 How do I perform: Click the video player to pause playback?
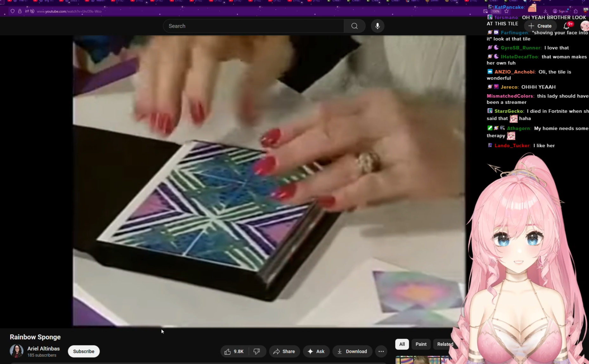[x=269, y=181]
